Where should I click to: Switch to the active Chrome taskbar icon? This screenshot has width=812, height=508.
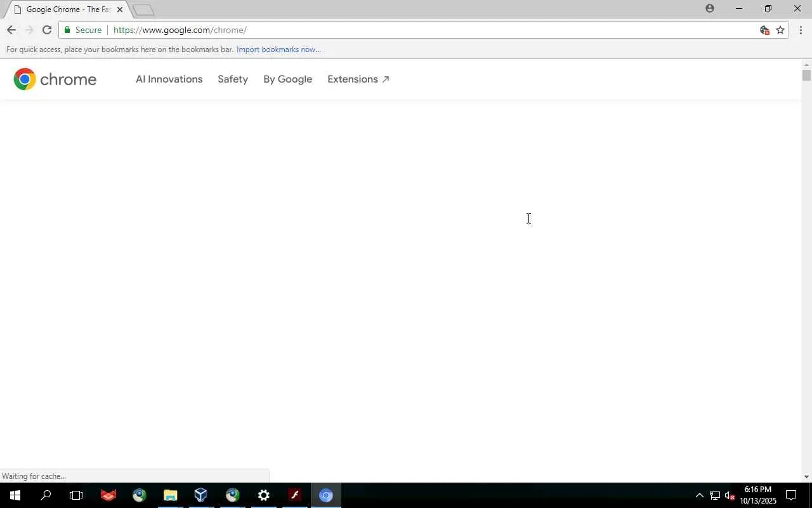coord(326,495)
